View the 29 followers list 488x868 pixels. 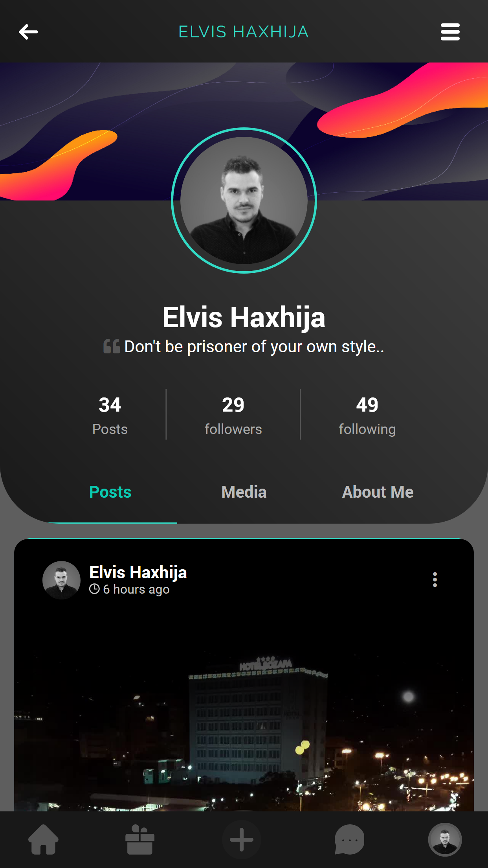(x=233, y=416)
